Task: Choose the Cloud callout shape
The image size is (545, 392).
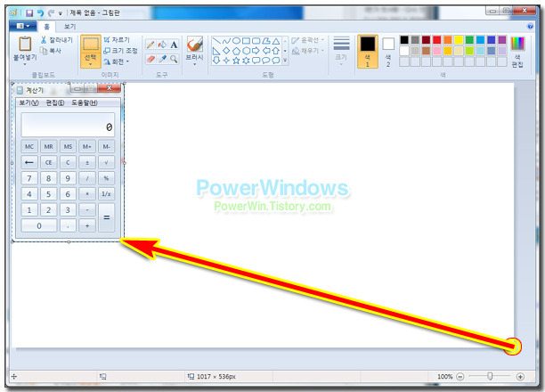Action: 276,61
